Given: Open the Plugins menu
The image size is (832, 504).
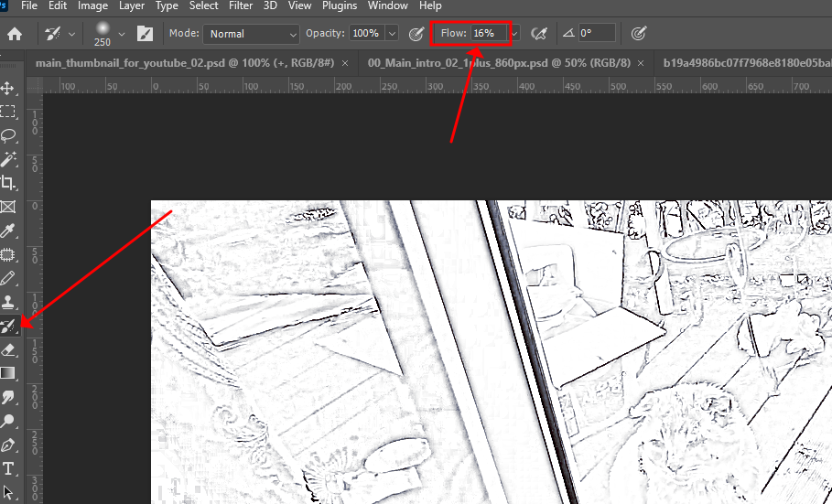Looking at the screenshot, I should pos(340,5).
